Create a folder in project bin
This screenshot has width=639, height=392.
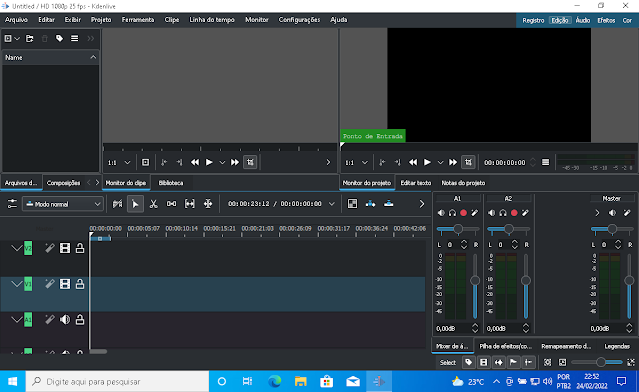(30, 38)
